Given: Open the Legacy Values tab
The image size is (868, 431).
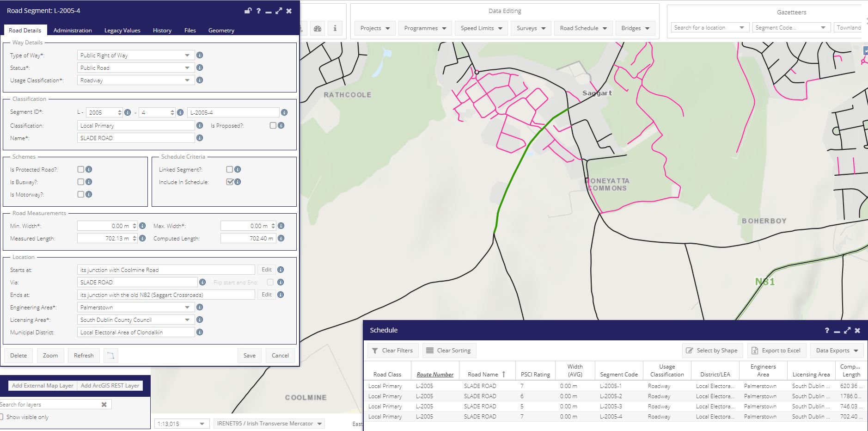Looking at the screenshot, I should tap(122, 31).
